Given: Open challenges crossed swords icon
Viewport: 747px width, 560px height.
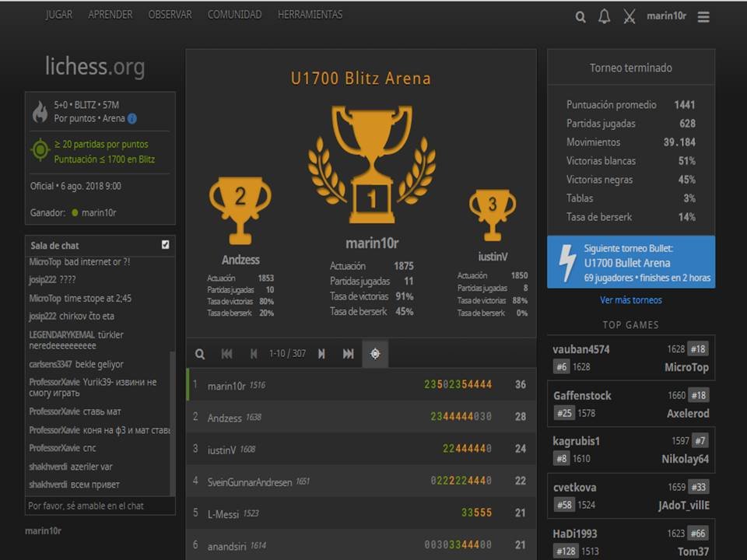Looking at the screenshot, I should pyautogui.click(x=630, y=16).
